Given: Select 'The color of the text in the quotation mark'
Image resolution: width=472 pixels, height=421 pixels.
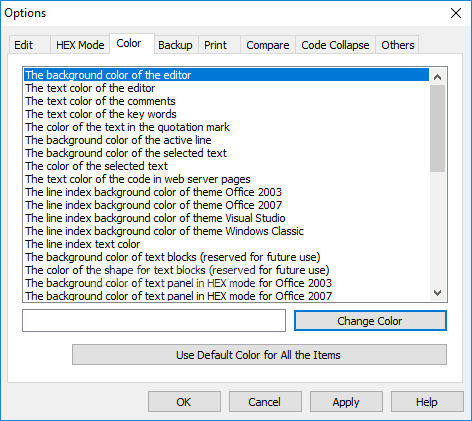Looking at the screenshot, I should [x=226, y=127].
